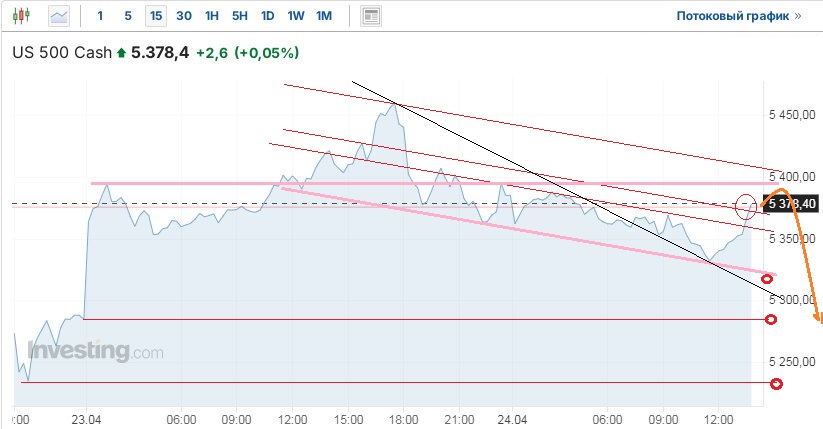This screenshot has height=429, width=823.
Task: Set chart to 1W interval
Action: tap(296, 16)
